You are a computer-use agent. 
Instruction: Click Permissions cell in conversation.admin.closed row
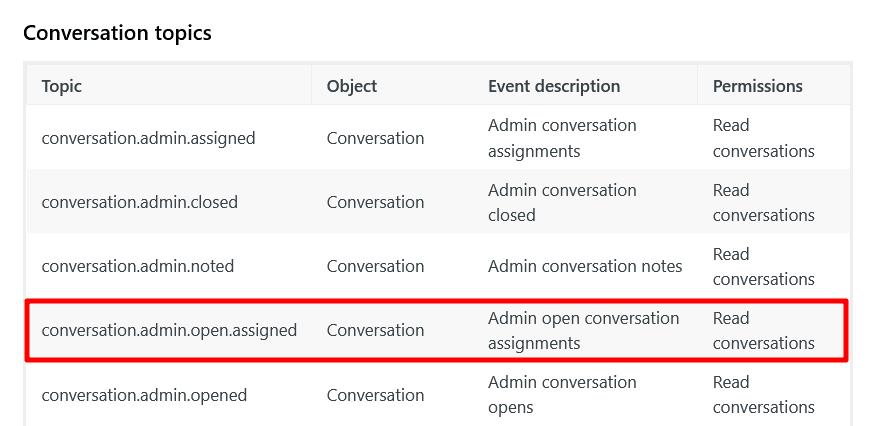click(763, 202)
